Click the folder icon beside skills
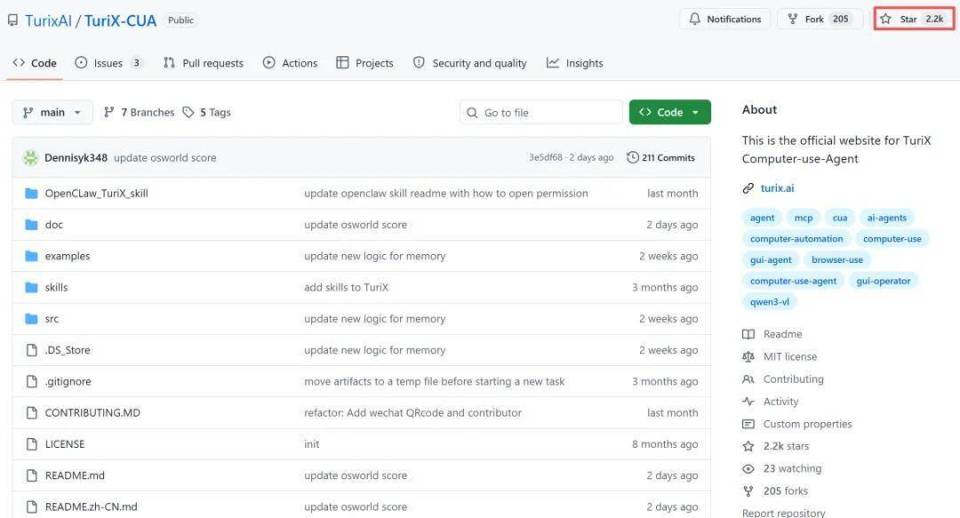The width and height of the screenshot is (960, 518). click(31, 287)
